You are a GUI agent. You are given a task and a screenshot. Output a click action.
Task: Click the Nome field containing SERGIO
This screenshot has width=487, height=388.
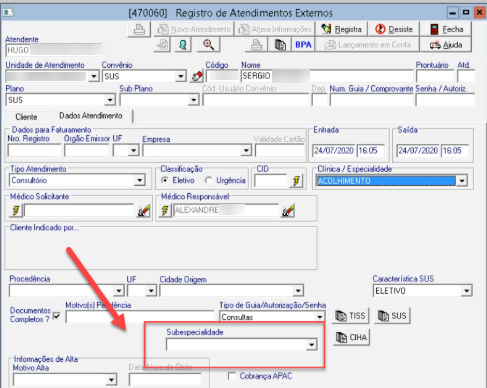327,76
